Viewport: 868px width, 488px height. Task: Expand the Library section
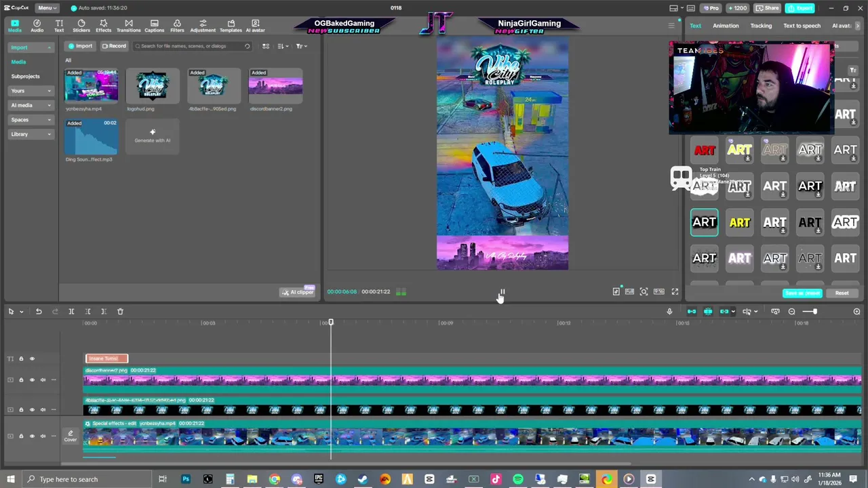(31, 134)
